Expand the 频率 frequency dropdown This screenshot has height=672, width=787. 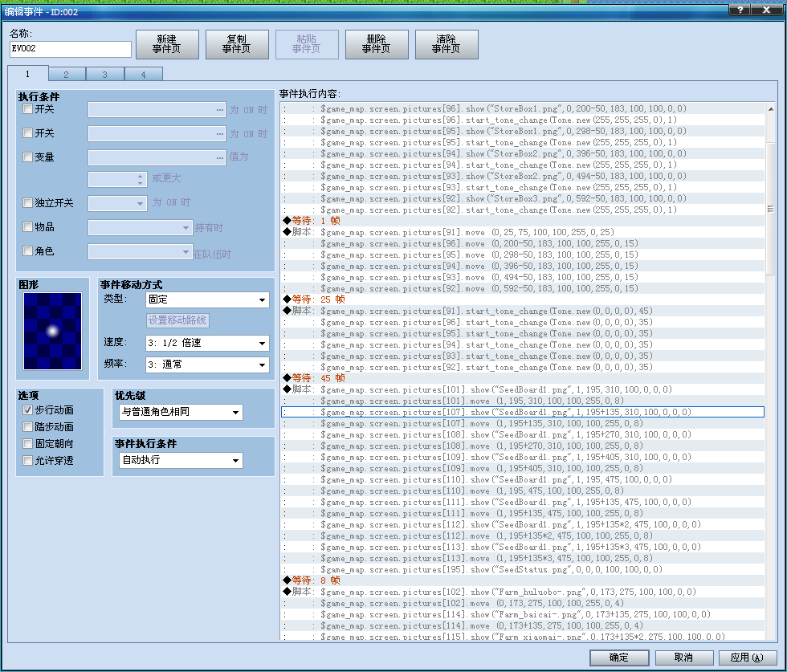click(207, 365)
